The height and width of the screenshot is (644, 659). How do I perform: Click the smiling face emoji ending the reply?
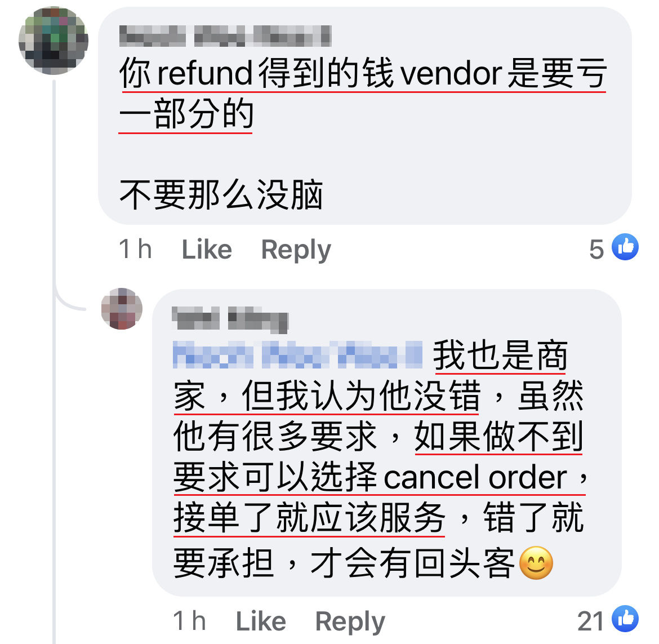click(536, 563)
